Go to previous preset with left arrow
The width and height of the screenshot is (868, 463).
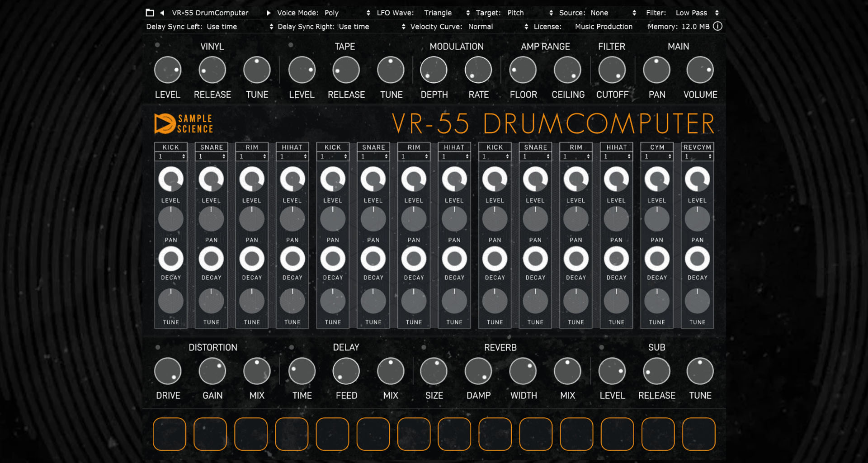pyautogui.click(x=162, y=13)
